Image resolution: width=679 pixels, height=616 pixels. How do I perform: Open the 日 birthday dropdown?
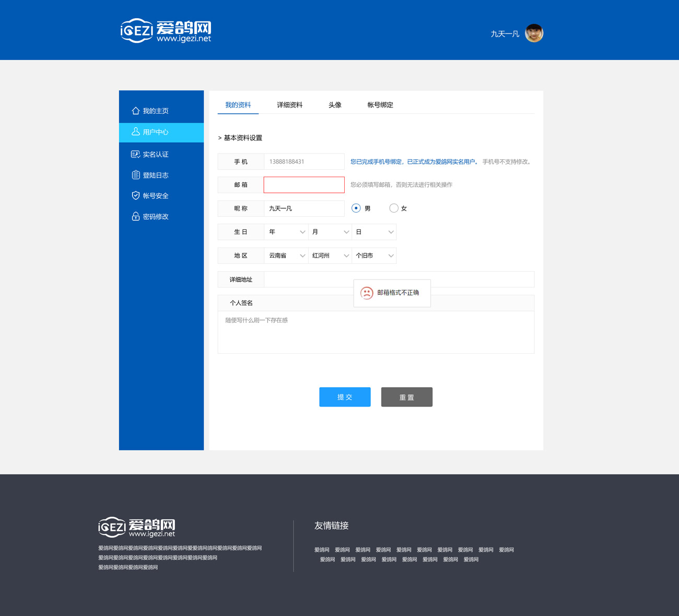point(374,232)
